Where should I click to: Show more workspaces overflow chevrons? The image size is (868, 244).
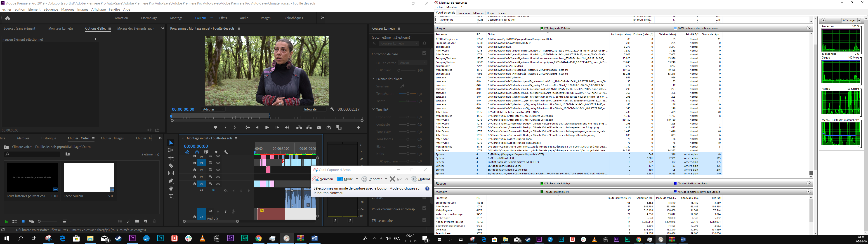(x=323, y=18)
